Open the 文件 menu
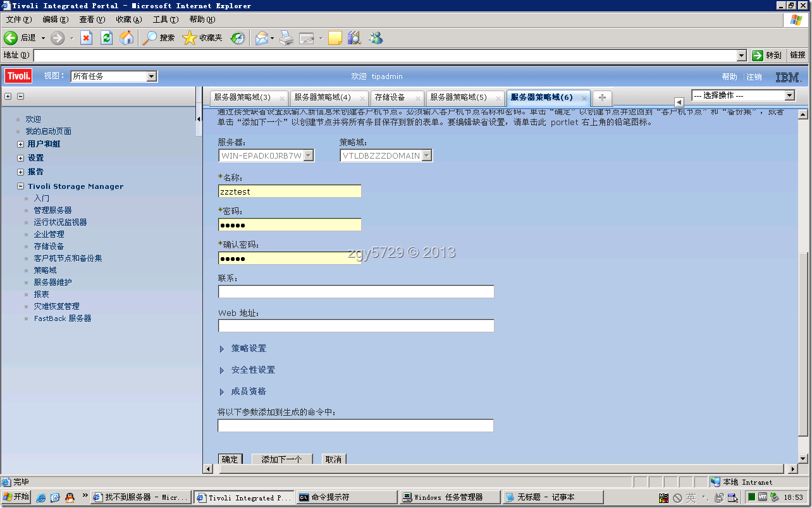This screenshot has height=508, width=812. 18,20
